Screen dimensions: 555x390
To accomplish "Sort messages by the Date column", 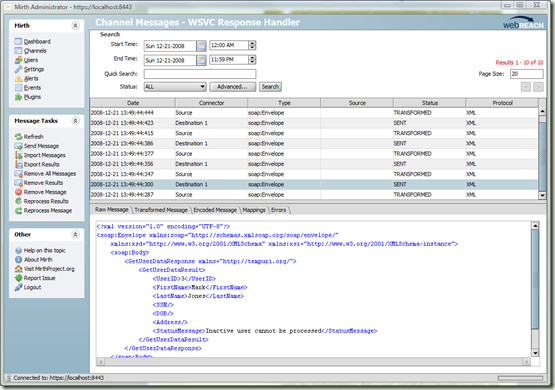I will (x=133, y=103).
